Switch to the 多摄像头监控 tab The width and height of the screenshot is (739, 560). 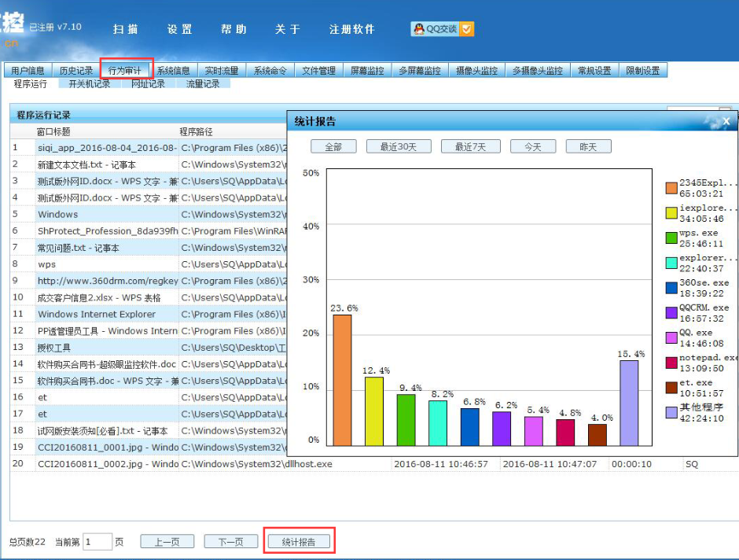click(x=538, y=71)
